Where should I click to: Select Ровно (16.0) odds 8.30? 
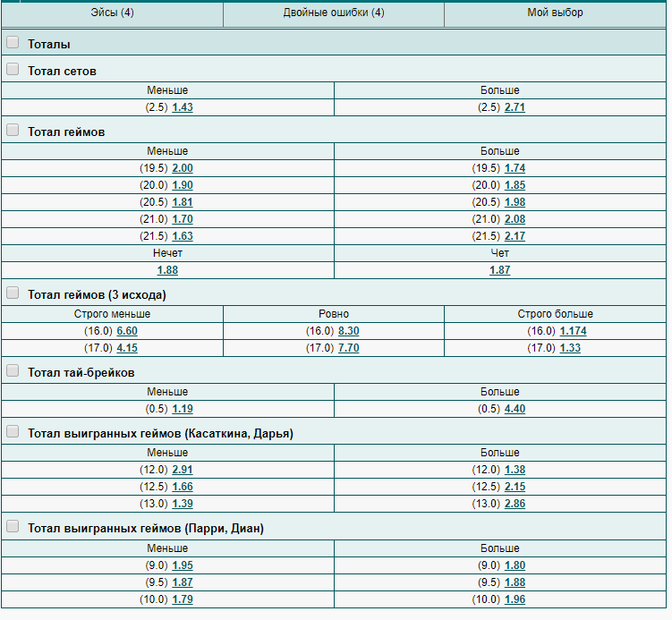click(x=349, y=331)
